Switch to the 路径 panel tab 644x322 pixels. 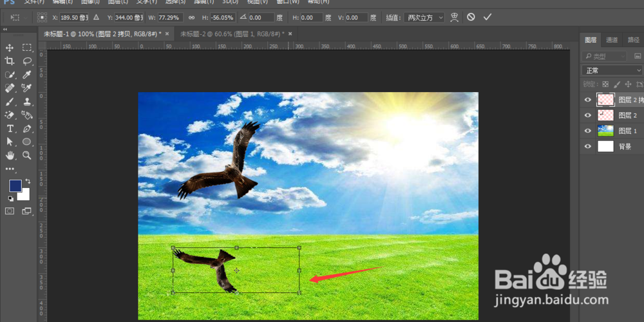tap(634, 40)
